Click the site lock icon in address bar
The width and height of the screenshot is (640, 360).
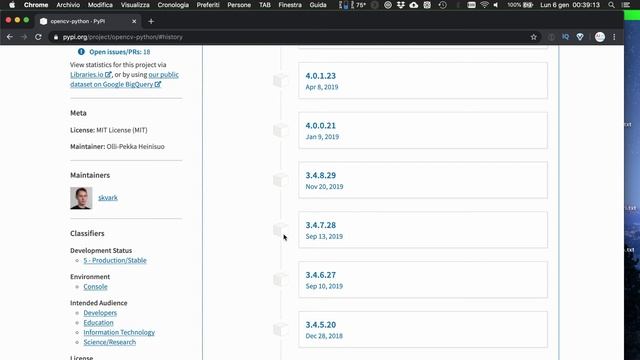56,37
